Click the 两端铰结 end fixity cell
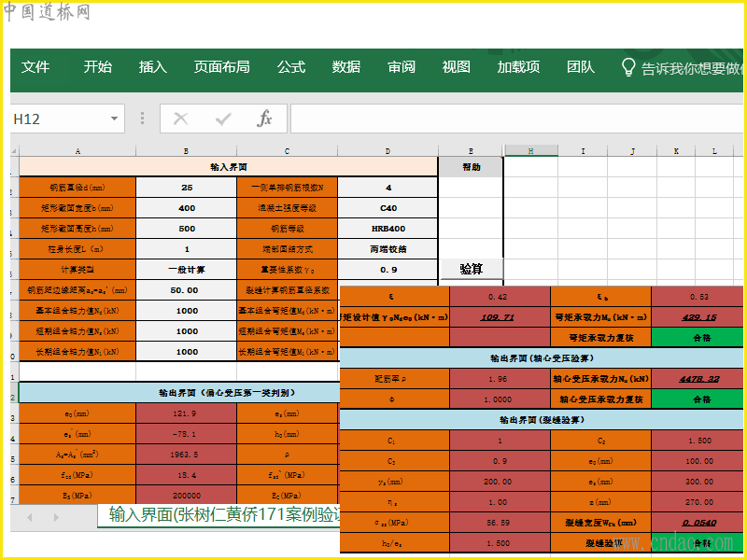This screenshot has height=560, width=747. (x=388, y=249)
